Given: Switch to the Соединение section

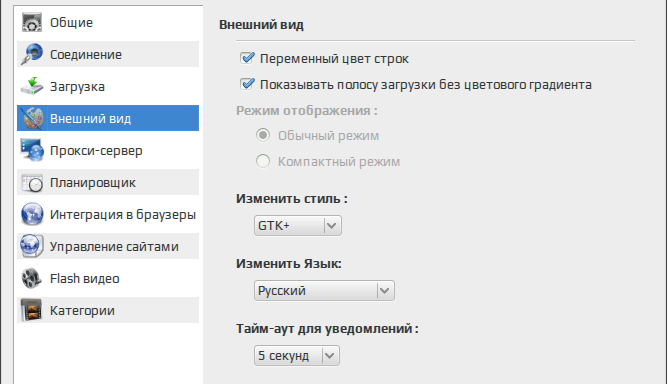Looking at the screenshot, I should pos(108,54).
